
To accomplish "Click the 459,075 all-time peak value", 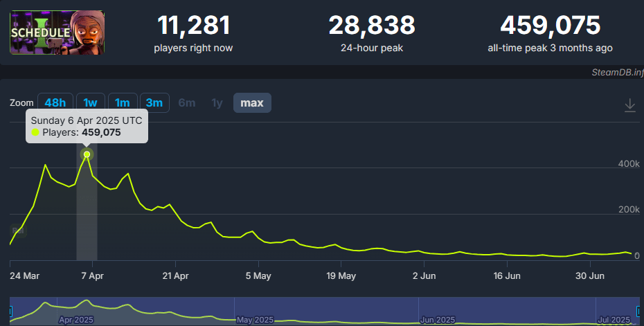I will [x=551, y=26].
